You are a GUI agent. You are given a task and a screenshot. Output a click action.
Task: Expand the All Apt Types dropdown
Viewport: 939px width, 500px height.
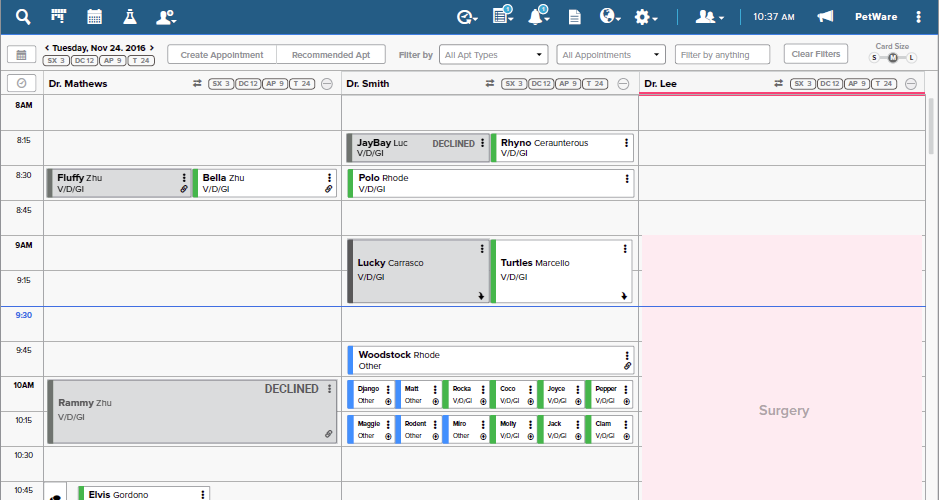[493, 54]
